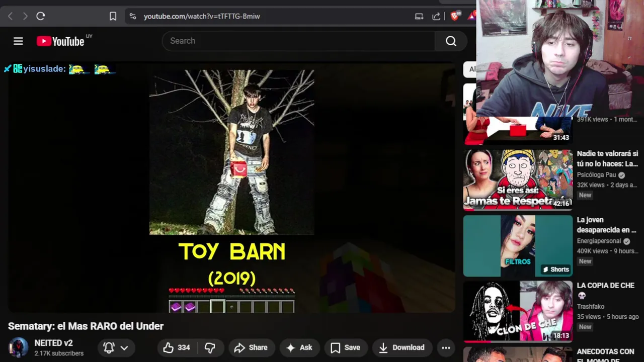Focus the YouTube Search field
Screen dimensions: 644x362
(298, 41)
